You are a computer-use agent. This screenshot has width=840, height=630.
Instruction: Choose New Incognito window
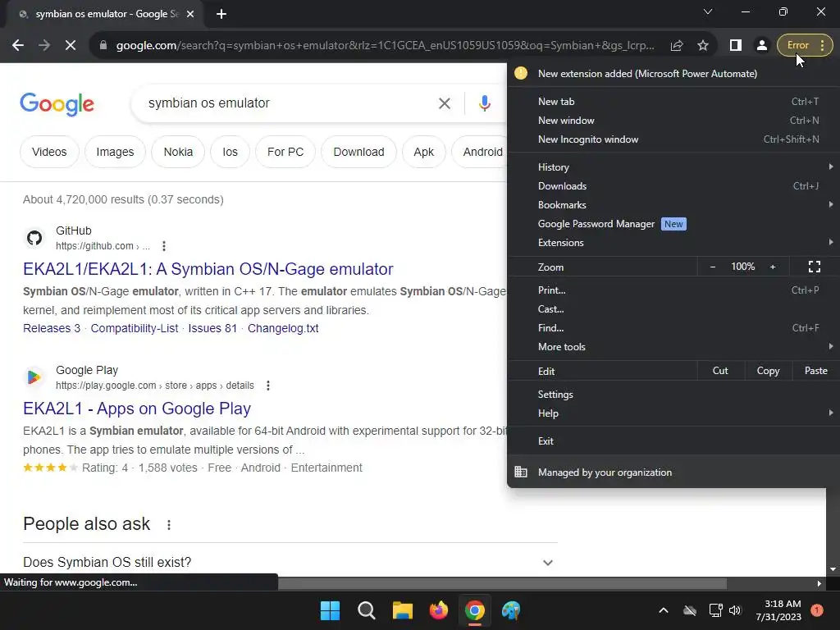click(673, 139)
